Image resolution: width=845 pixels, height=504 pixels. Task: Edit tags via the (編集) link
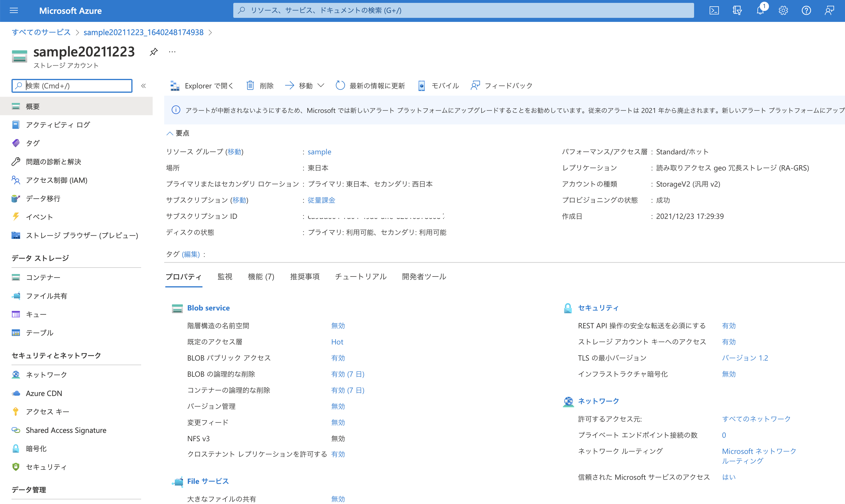coord(191,254)
